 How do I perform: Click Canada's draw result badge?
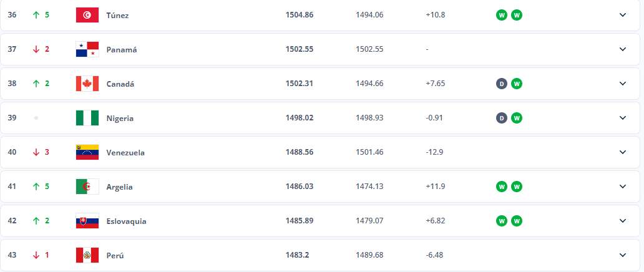[502, 84]
